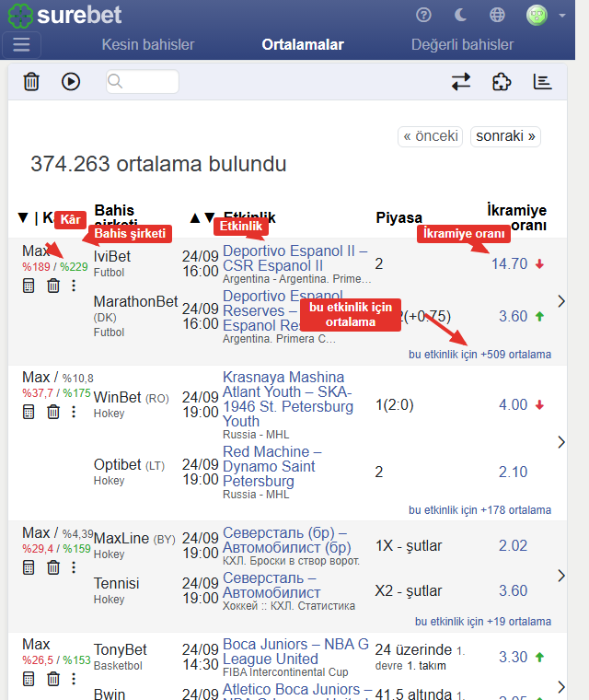Screen dimensions: 589x700
Task: Sort events ascending with up arrow
Action: tap(194, 218)
